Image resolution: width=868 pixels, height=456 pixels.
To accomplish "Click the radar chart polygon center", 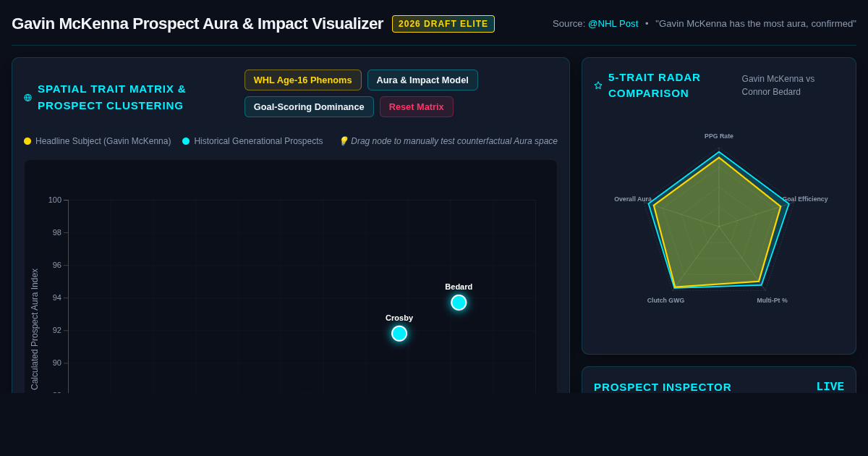I will click(x=719, y=227).
